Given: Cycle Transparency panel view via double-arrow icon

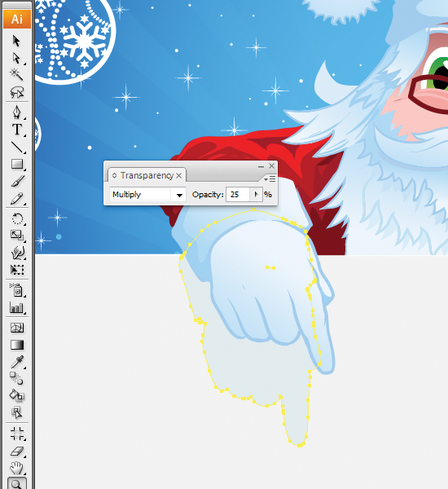Looking at the screenshot, I should point(114,175).
